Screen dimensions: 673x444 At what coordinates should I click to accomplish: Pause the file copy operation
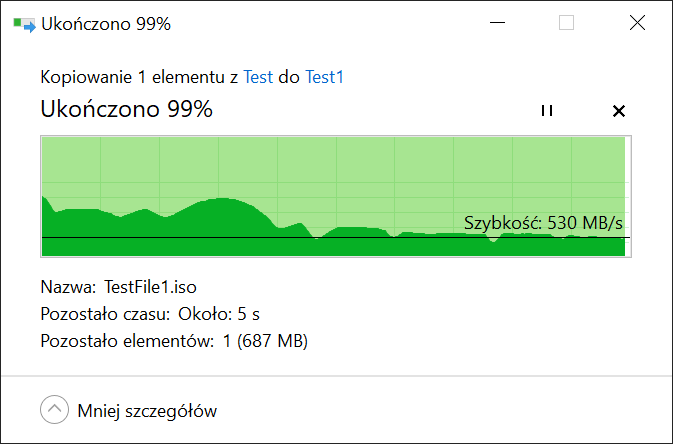[547, 111]
